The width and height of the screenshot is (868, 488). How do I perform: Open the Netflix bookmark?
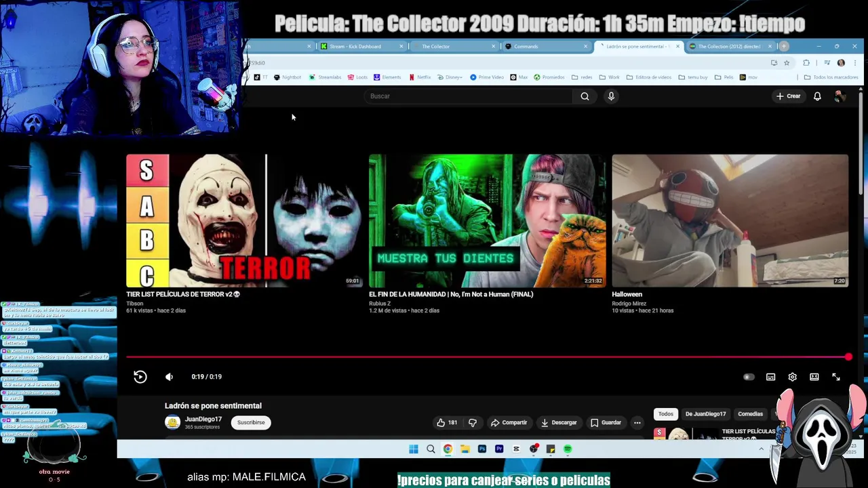pyautogui.click(x=420, y=77)
